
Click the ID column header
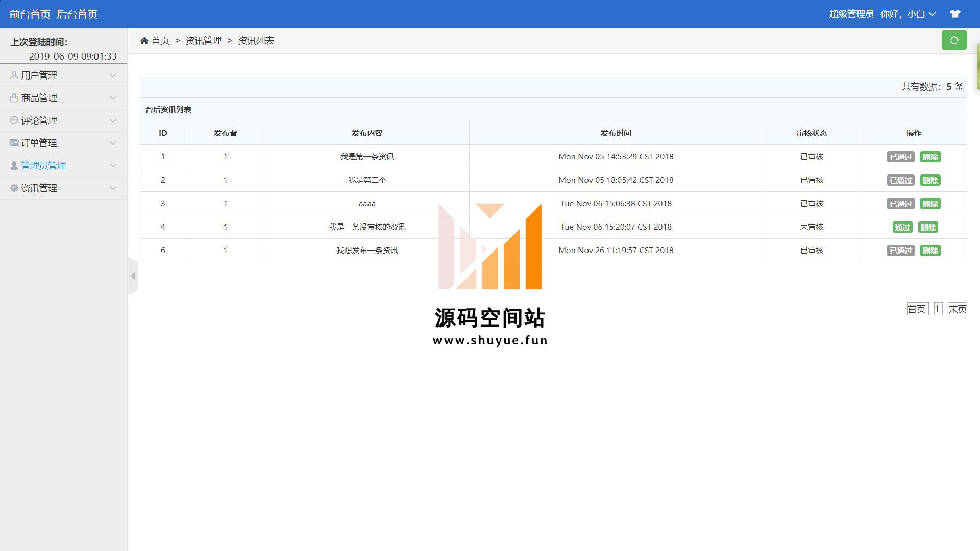tap(163, 133)
